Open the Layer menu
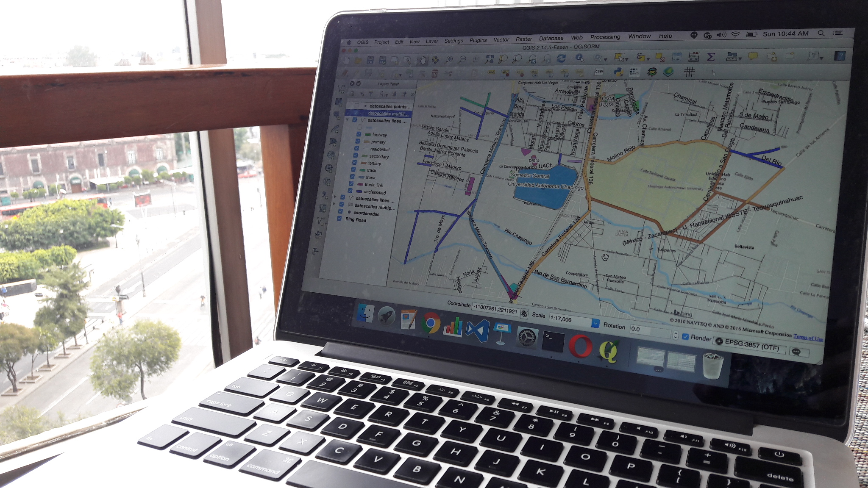868x488 pixels. click(432, 41)
